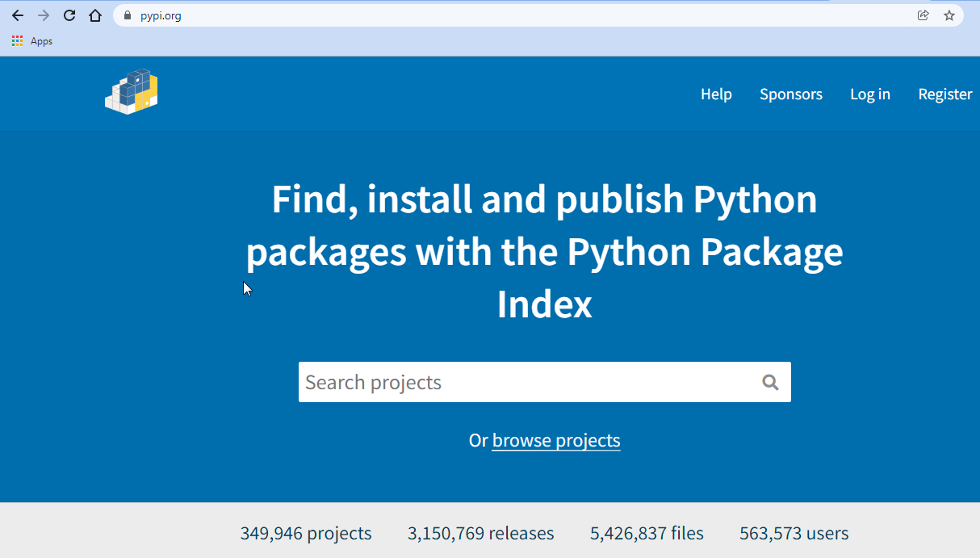Click the browser back navigation arrow
This screenshot has width=980, height=558.
18,15
